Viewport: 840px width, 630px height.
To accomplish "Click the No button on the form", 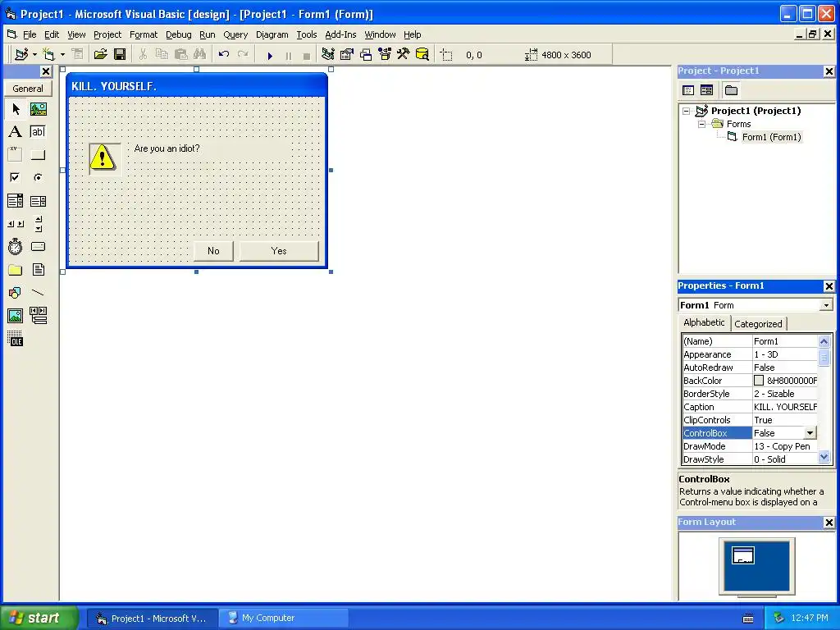I will [213, 251].
